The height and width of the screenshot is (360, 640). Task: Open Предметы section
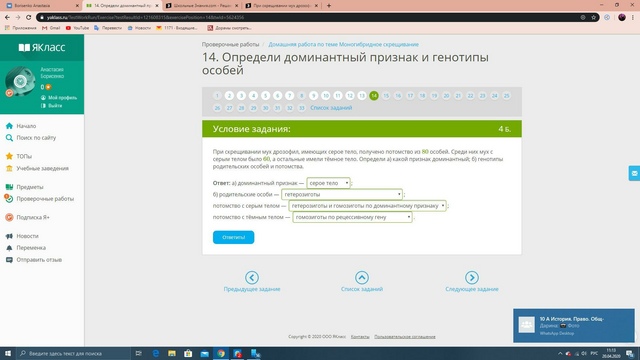tap(29, 187)
